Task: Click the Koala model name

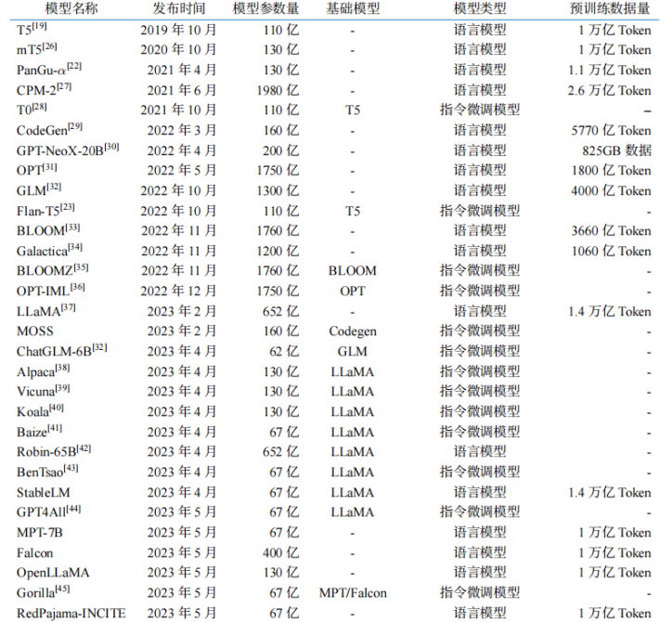Action: pyautogui.click(x=40, y=411)
